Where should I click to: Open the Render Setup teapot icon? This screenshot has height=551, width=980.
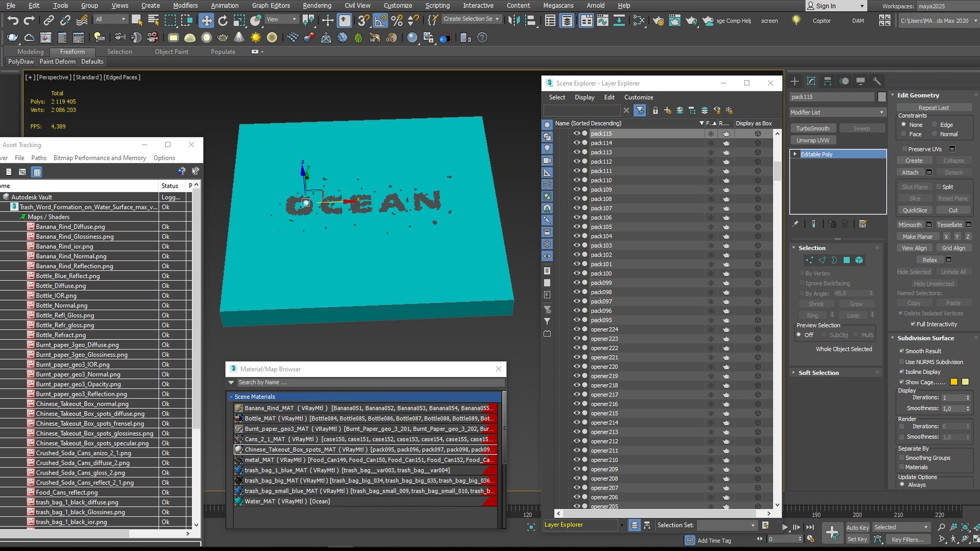(658, 20)
